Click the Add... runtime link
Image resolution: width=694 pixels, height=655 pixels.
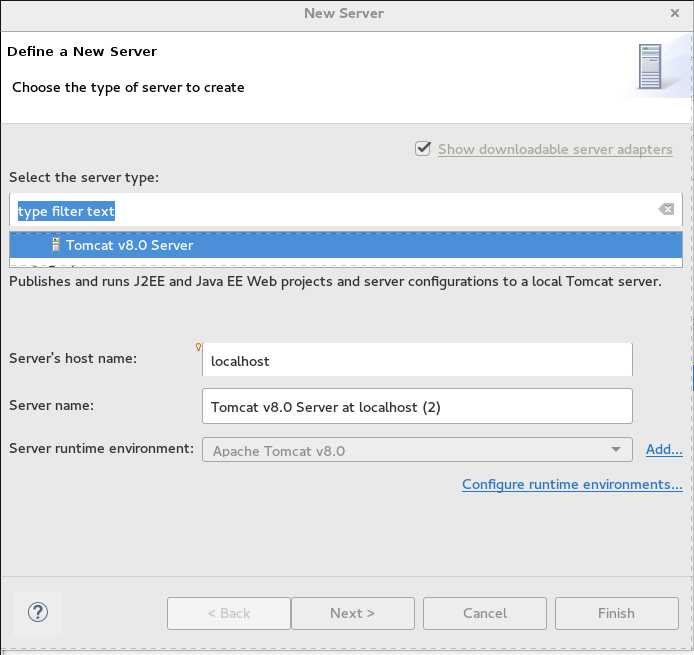coord(664,449)
